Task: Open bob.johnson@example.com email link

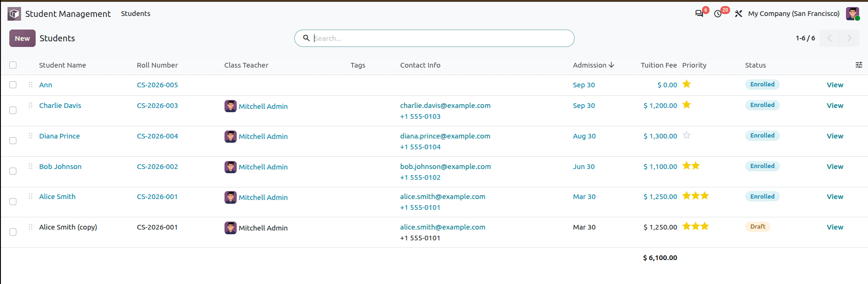Action: pyautogui.click(x=445, y=167)
